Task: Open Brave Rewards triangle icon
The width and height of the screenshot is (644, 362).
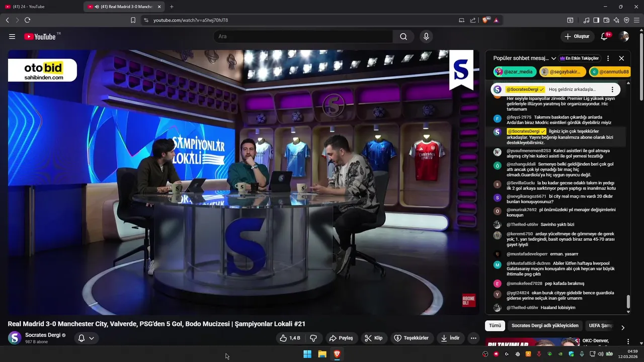Action: [496, 20]
